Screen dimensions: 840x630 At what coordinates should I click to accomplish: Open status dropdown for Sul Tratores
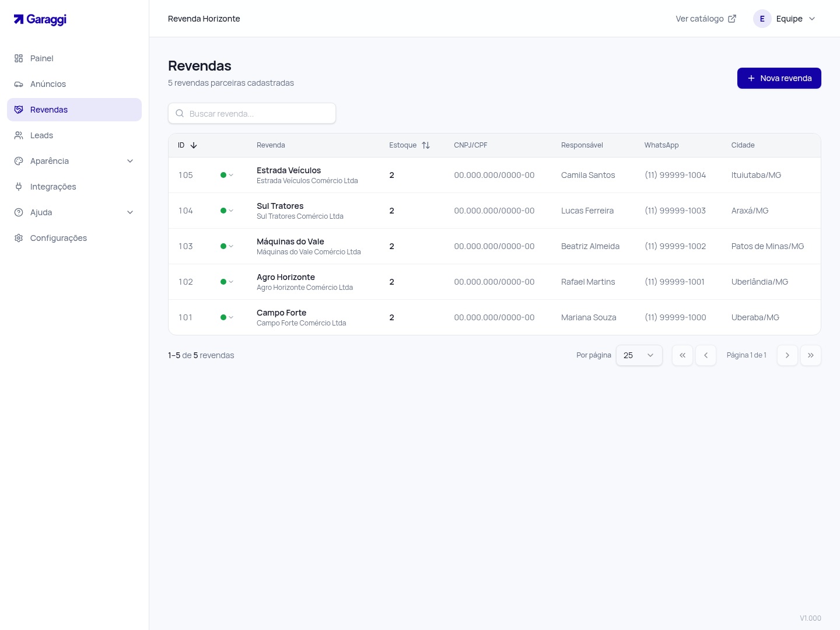(x=227, y=211)
